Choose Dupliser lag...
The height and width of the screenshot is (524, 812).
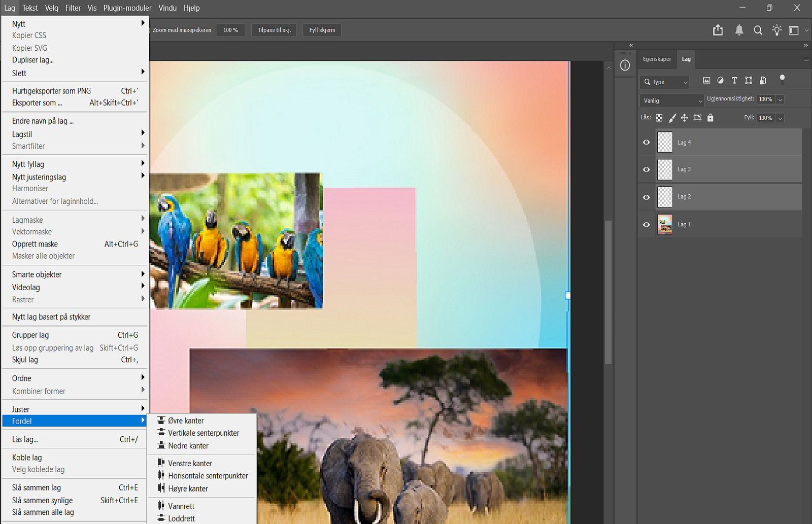point(75,60)
